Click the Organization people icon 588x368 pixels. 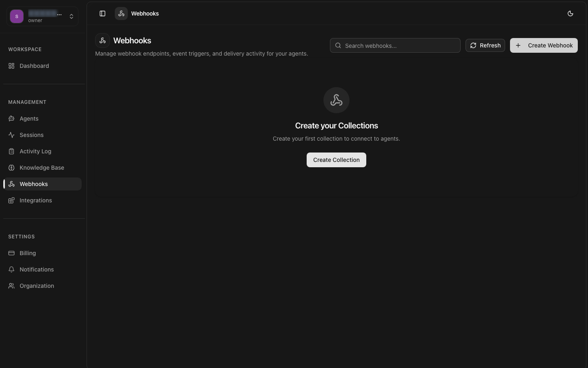click(11, 286)
